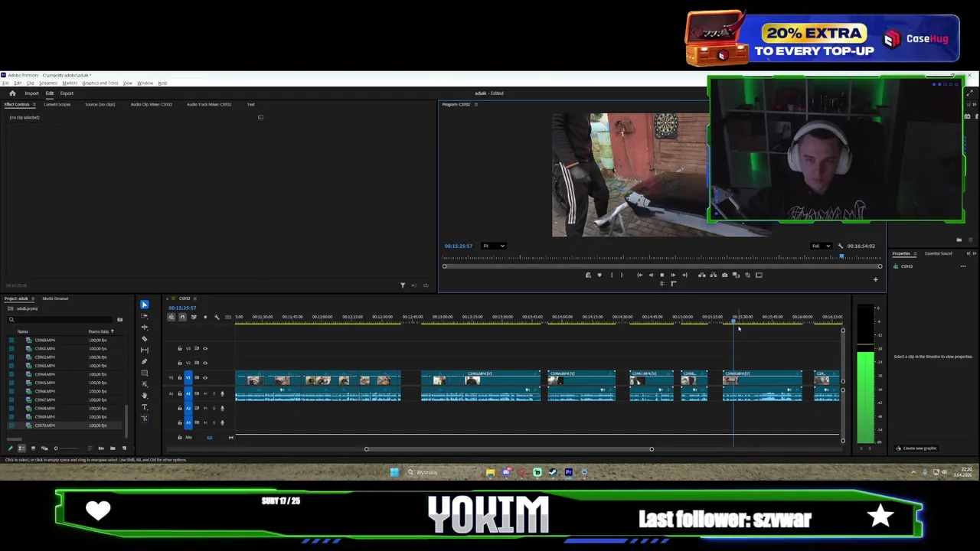Select the Ripple Edit tool
This screenshot has width=980, height=551.
pyautogui.click(x=145, y=328)
